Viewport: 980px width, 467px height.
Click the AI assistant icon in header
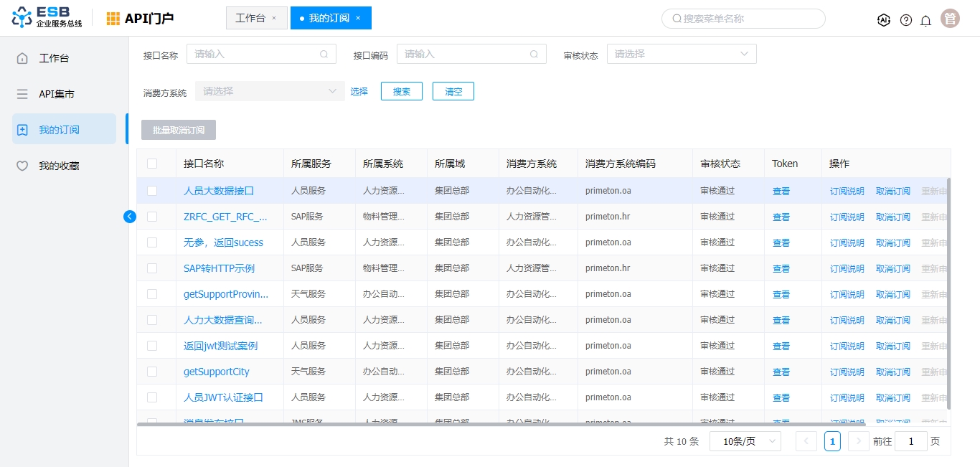(884, 20)
